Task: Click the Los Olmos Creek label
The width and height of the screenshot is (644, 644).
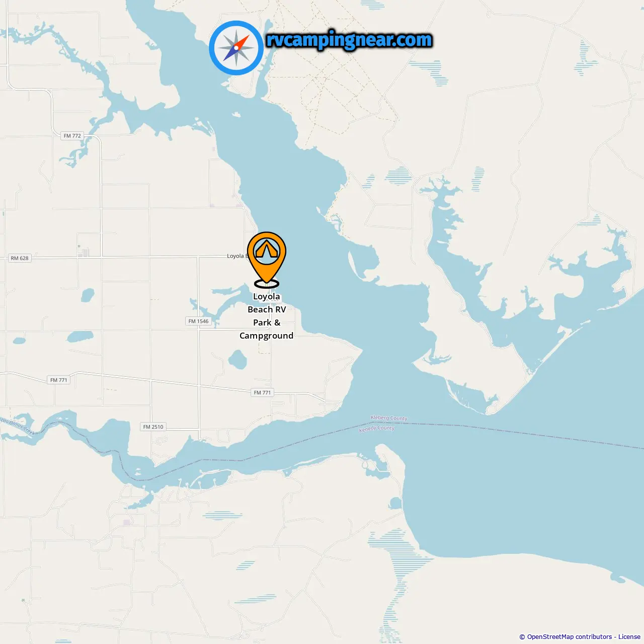Action: 18,426
